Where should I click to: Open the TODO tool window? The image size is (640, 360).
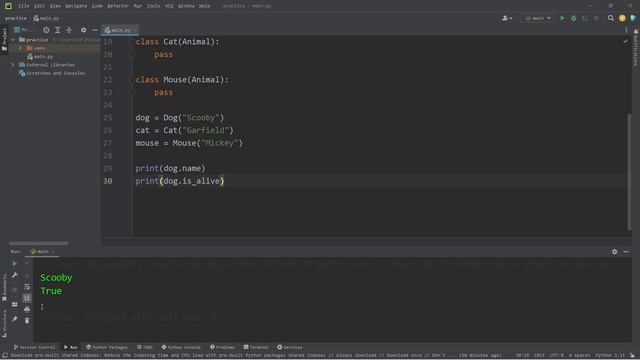(x=144, y=347)
